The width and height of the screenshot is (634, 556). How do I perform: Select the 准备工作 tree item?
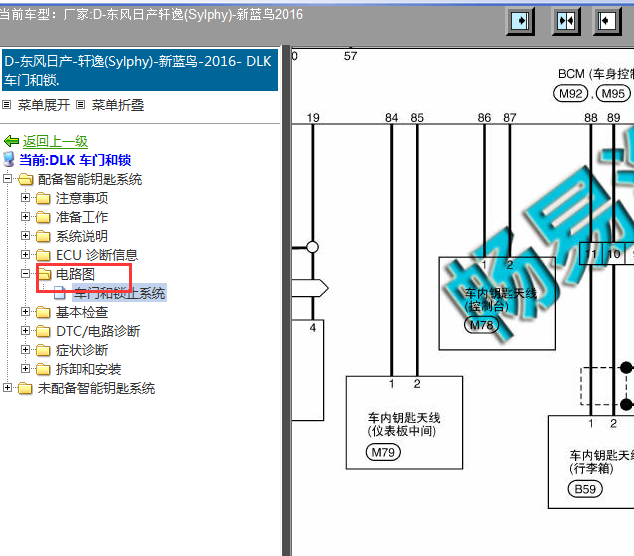pyautogui.click(x=82, y=217)
